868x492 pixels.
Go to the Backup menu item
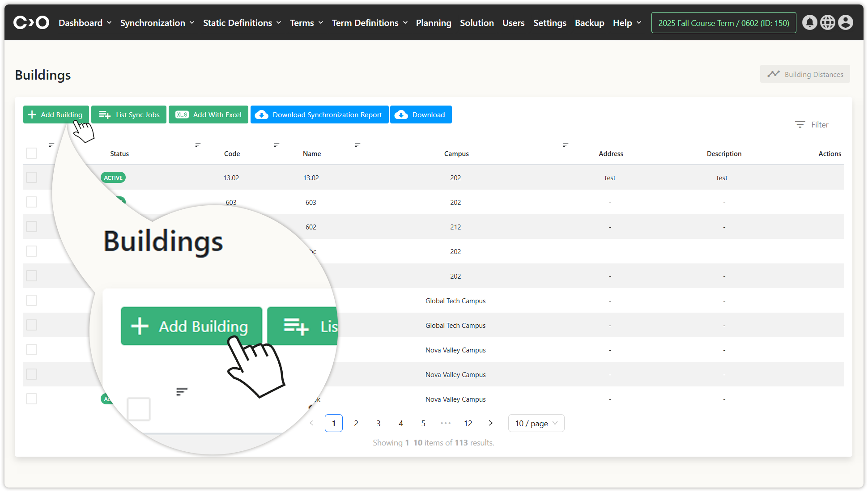coord(589,23)
